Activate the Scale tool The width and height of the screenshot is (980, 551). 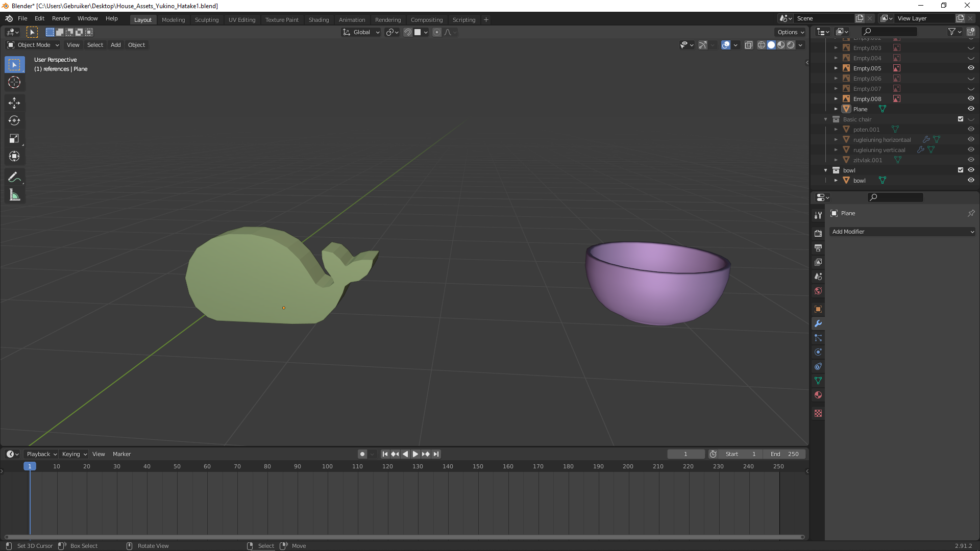click(x=14, y=139)
